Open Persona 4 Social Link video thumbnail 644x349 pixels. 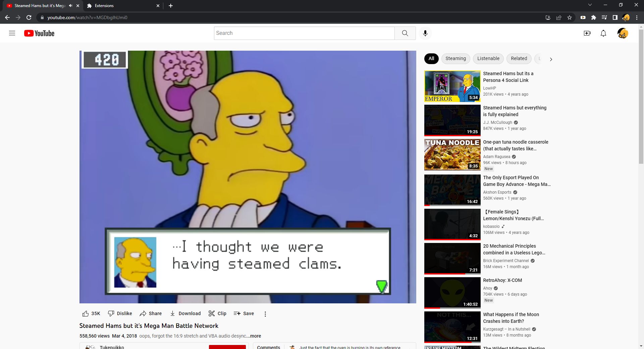(452, 86)
